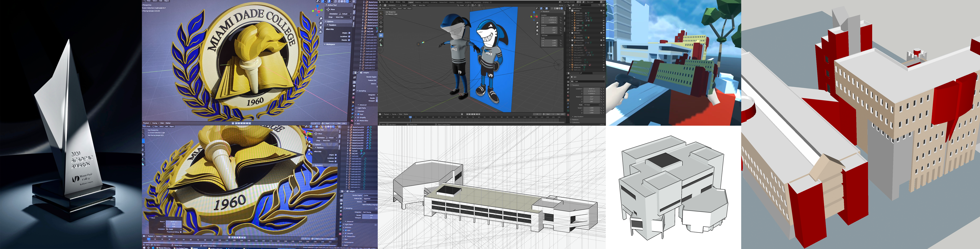Image resolution: width=980 pixels, height=249 pixels.
Task: Toggle X-Ray mode in the viewport header
Action: (552, 8)
